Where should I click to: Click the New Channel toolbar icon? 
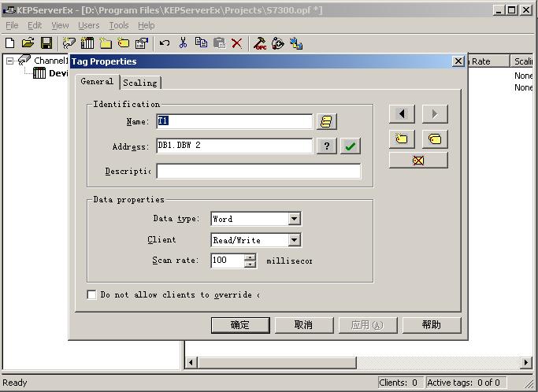(69, 43)
